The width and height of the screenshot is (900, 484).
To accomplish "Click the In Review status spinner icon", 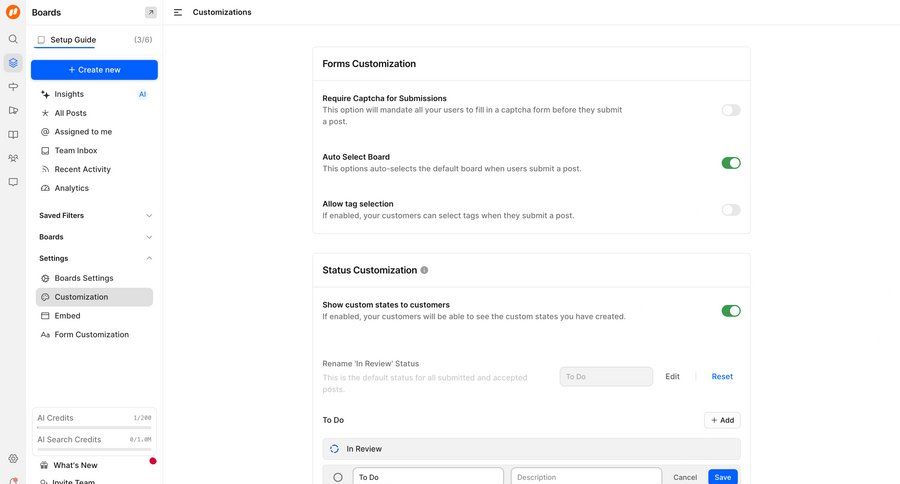I will pyautogui.click(x=335, y=449).
